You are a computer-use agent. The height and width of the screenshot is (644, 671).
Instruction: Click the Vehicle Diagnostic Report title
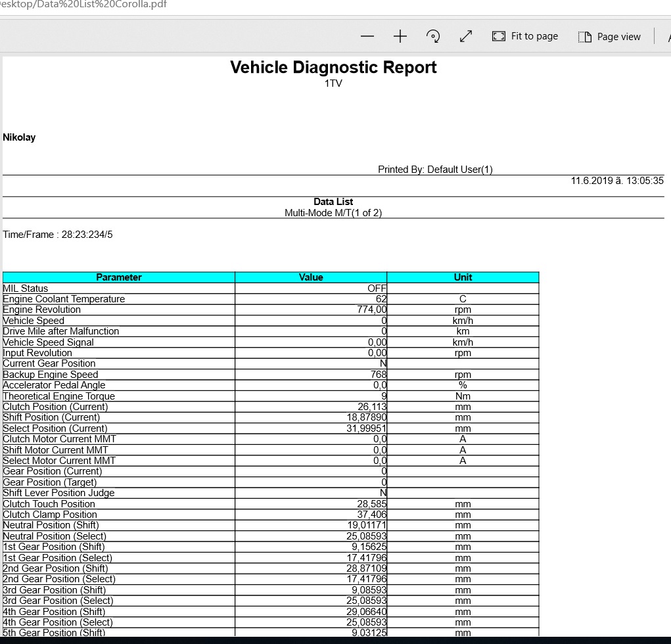pos(333,68)
